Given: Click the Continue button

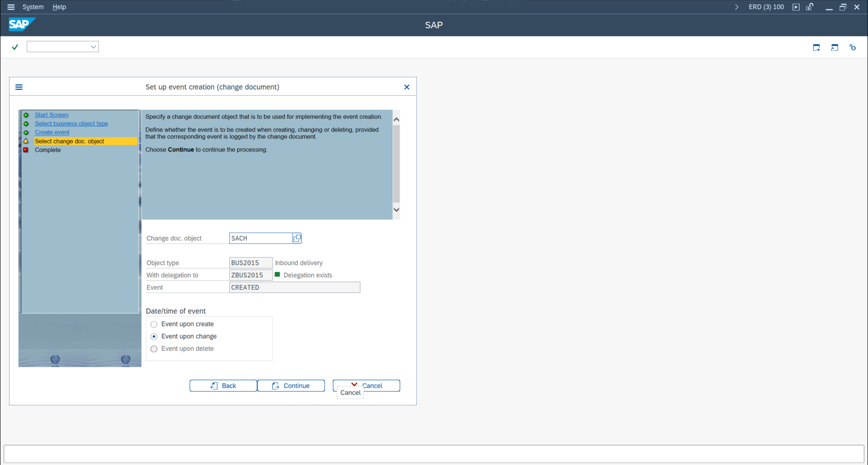Looking at the screenshot, I should click(291, 385).
